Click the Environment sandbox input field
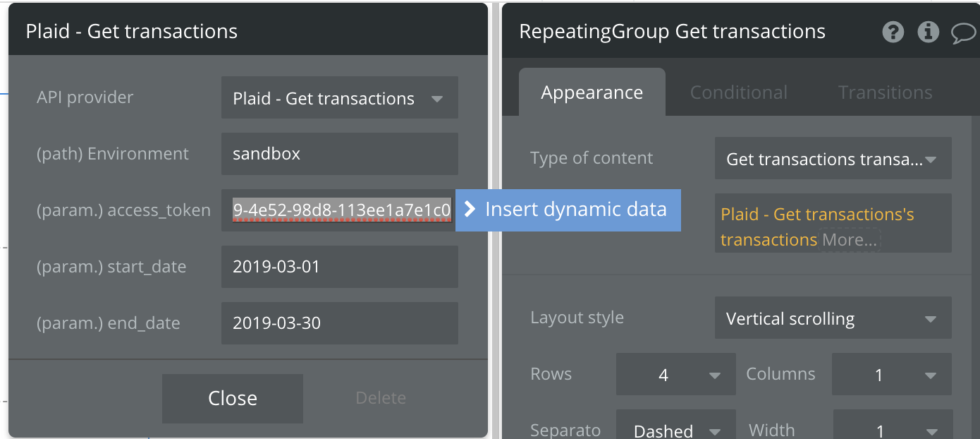Viewport: 980px width, 439px height. pos(339,154)
